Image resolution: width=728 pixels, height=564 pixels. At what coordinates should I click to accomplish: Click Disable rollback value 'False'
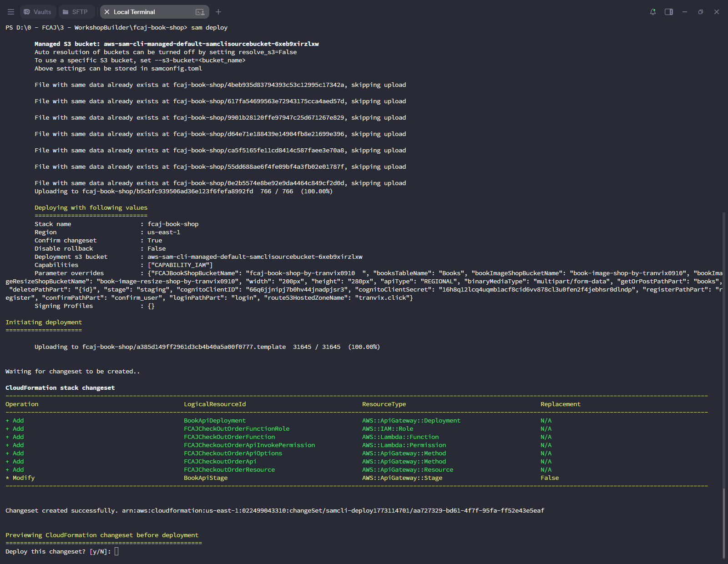(157, 249)
